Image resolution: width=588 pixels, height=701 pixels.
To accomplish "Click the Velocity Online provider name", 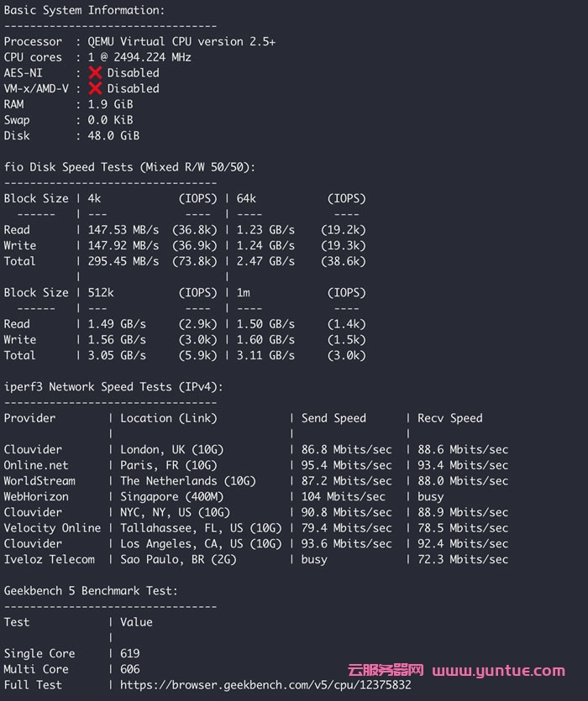I will click(x=52, y=528).
